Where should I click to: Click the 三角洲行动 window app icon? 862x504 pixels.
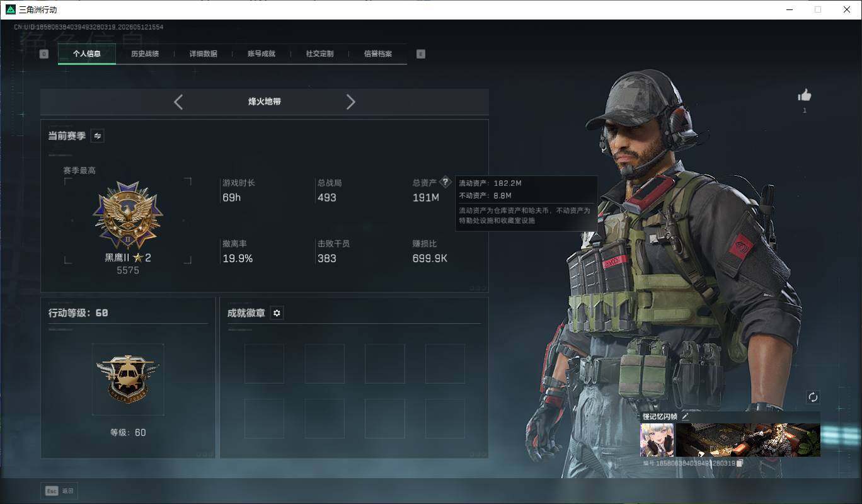pos(10,9)
